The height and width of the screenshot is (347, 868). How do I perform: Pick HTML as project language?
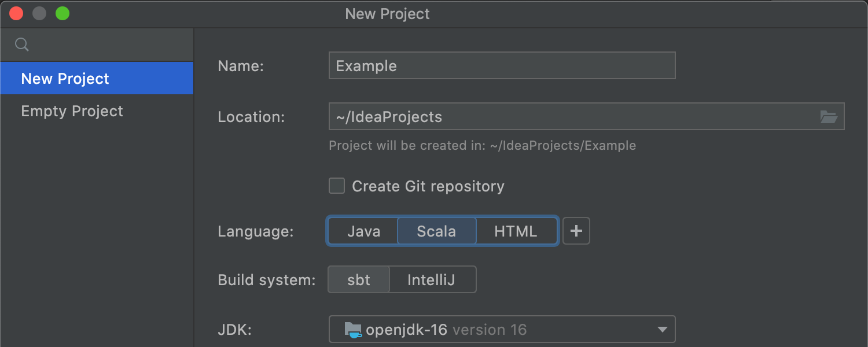click(516, 231)
